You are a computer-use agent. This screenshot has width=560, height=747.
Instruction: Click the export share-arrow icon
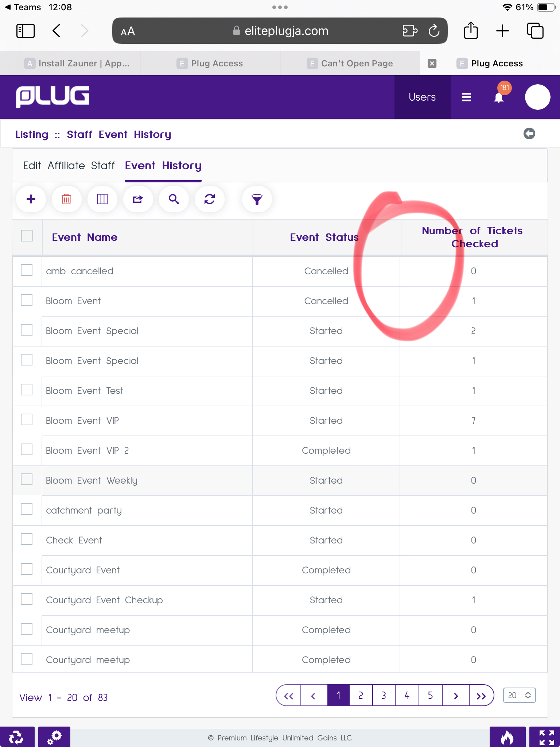(138, 199)
